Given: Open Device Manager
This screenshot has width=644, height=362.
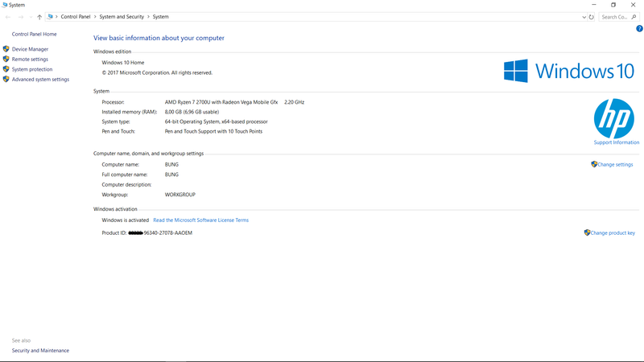Looking at the screenshot, I should coord(30,49).
